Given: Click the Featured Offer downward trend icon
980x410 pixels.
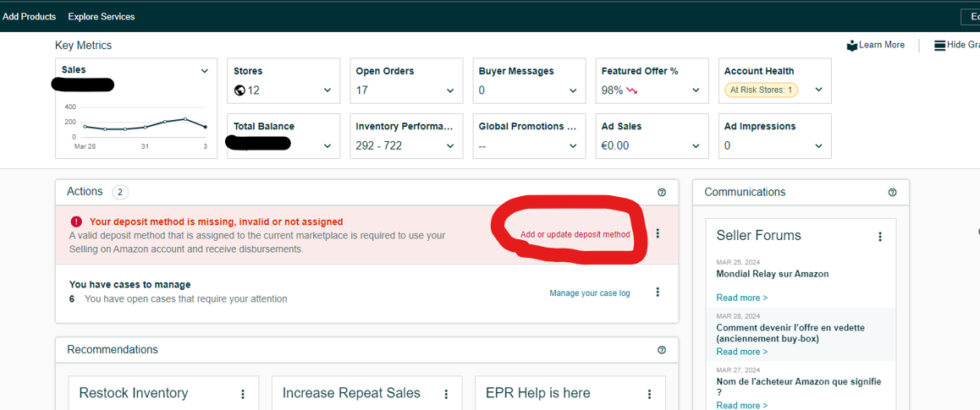Looking at the screenshot, I should pyautogui.click(x=632, y=90).
